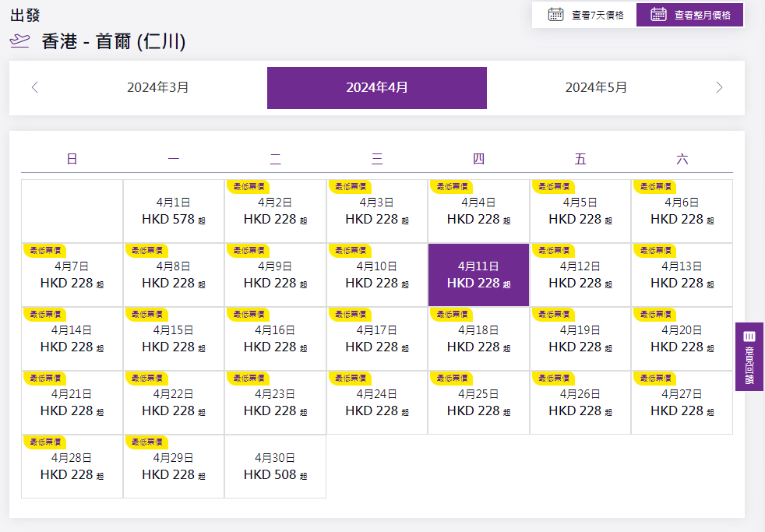765x532 pixels.
Task: Pick 4月14日 departure date
Action: tap(72, 339)
